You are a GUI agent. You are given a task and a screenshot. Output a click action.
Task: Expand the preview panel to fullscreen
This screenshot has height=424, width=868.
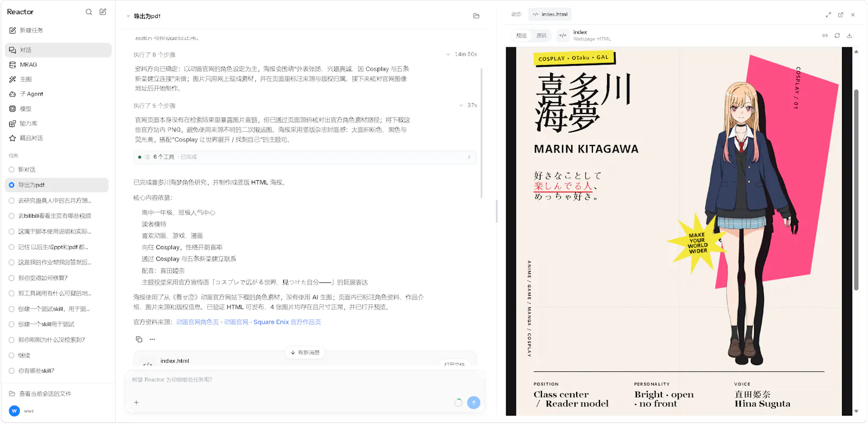tap(828, 15)
